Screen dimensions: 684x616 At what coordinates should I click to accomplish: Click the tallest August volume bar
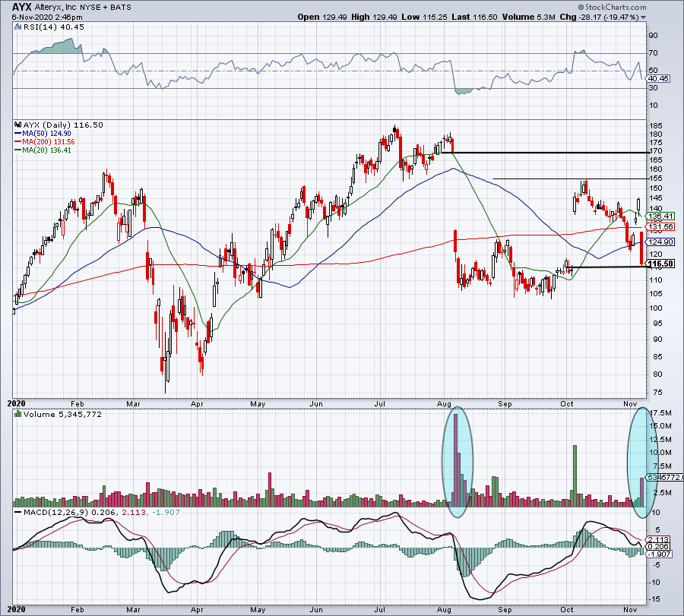point(455,460)
